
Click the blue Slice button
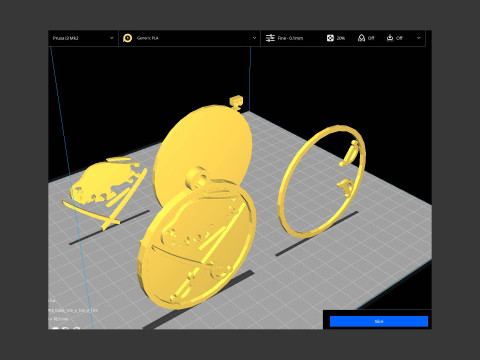(379, 321)
